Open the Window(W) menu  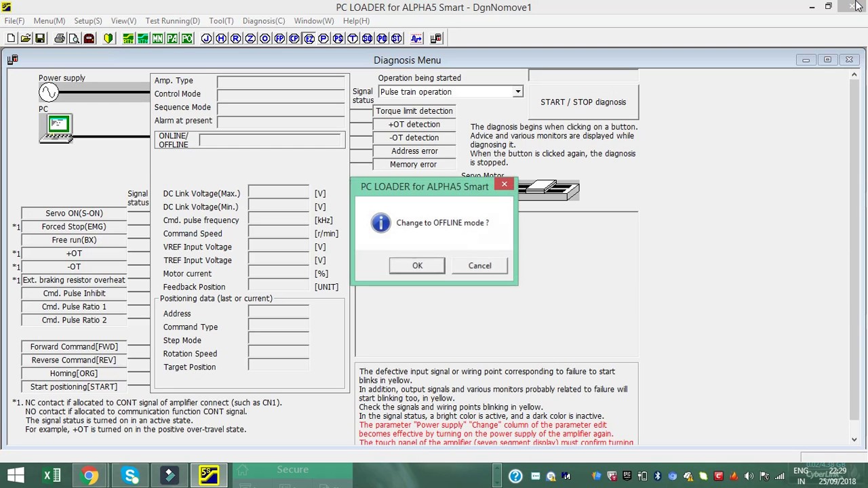coord(314,21)
